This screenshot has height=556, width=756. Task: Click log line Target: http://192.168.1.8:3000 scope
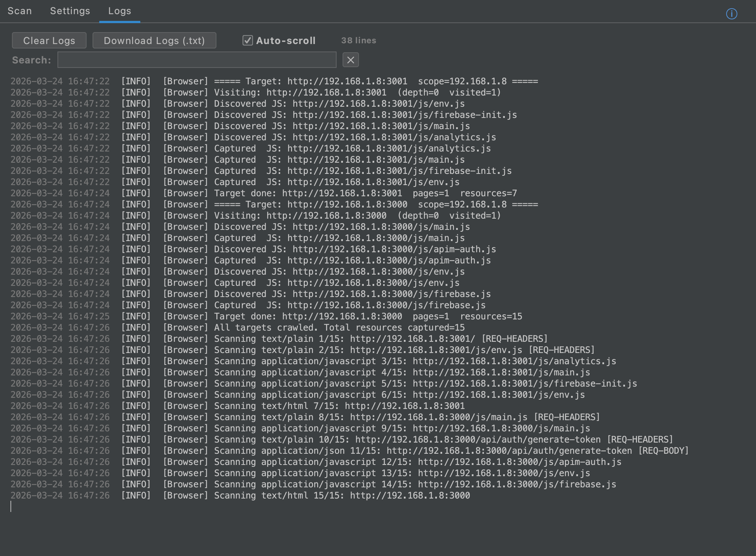pos(274,204)
